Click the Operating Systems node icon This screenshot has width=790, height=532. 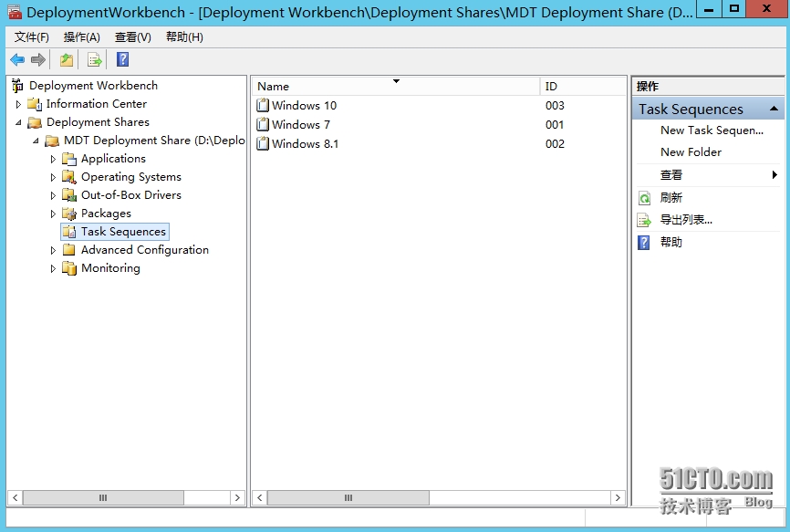69,177
